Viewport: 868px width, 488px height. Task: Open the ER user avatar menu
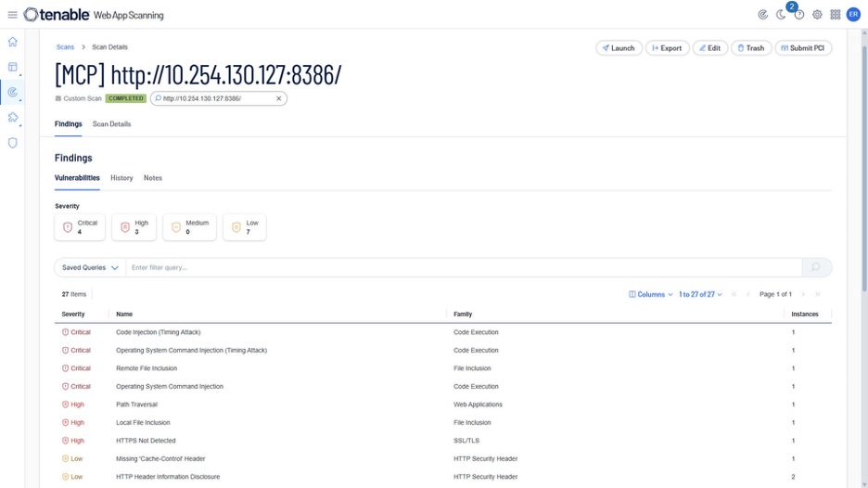tap(853, 15)
